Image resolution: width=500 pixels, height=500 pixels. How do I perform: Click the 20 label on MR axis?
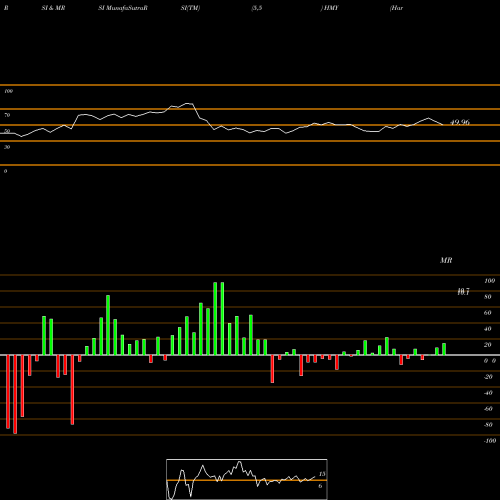tap(488, 345)
